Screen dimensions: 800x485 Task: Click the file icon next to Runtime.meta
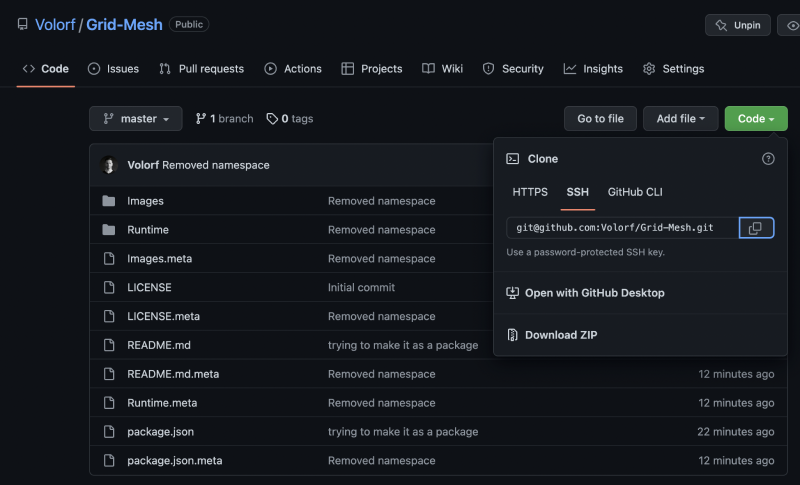(109, 403)
